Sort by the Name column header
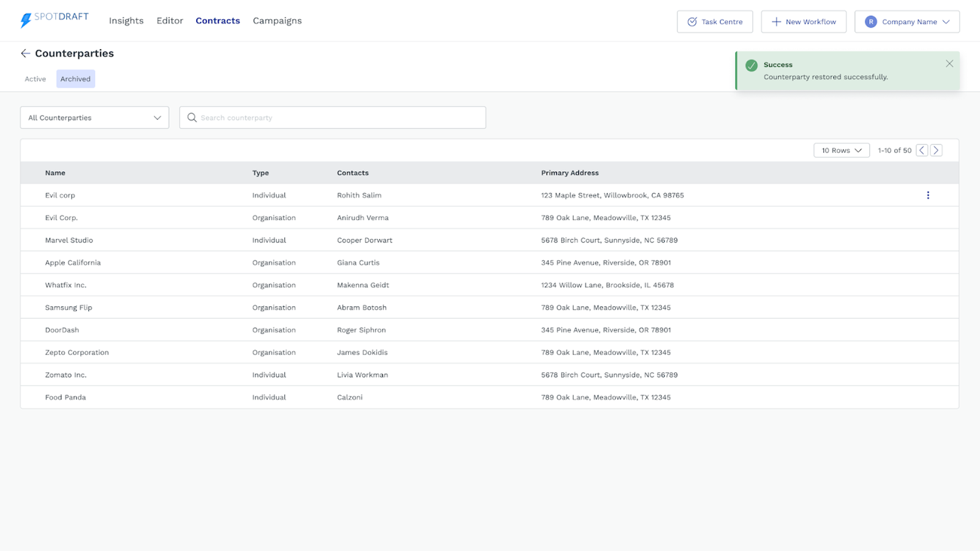Screen dimensions: 980x551 click(x=55, y=173)
